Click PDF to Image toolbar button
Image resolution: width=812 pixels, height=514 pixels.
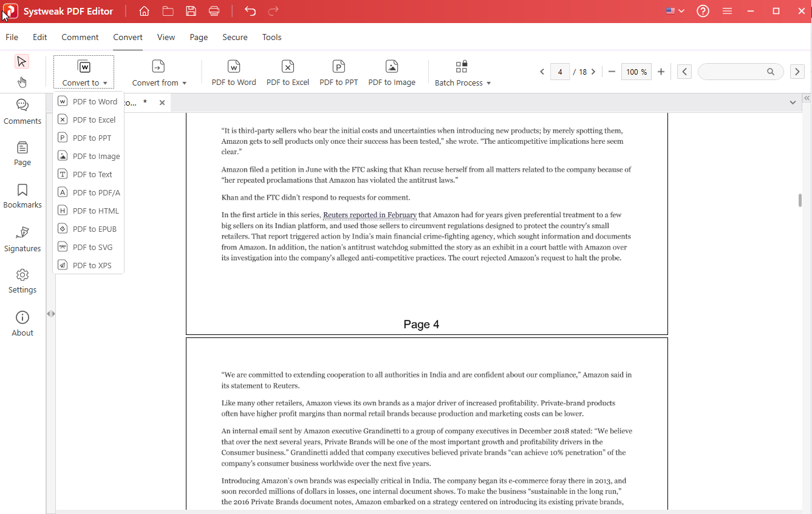point(392,73)
